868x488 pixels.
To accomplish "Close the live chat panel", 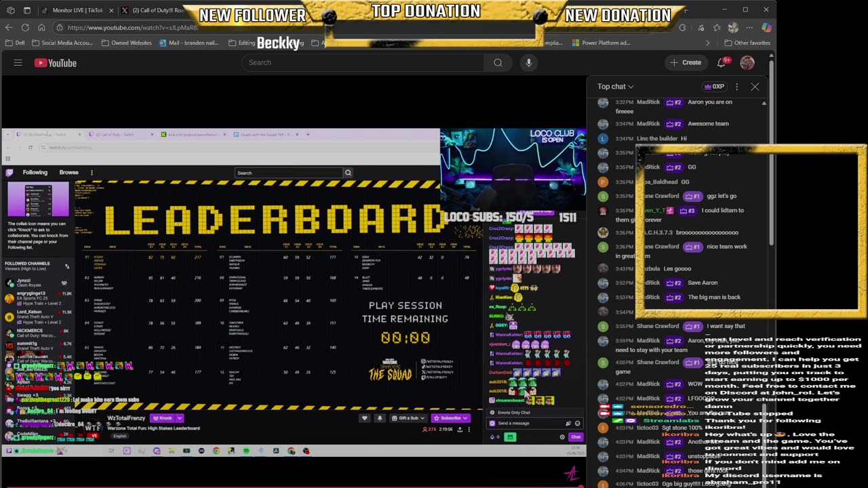I will pos(755,86).
